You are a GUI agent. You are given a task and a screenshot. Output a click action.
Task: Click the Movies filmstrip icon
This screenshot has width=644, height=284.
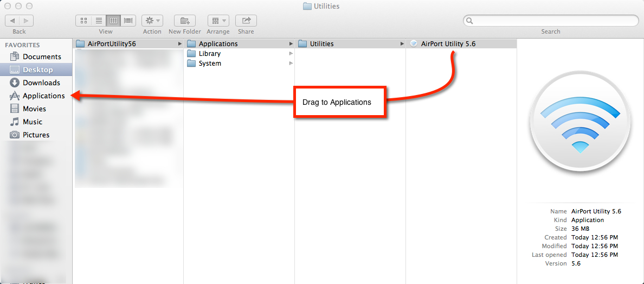[x=15, y=109]
